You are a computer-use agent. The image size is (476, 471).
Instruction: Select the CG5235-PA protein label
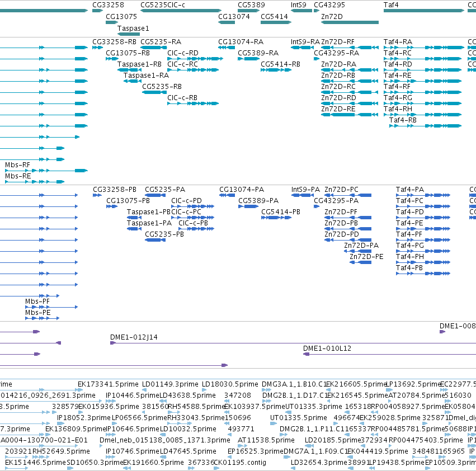165,190
